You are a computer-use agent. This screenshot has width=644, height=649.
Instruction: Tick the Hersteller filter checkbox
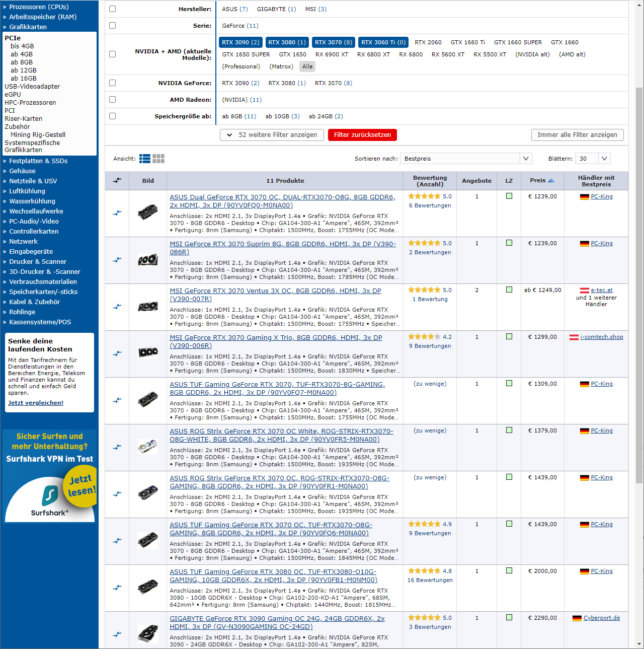tap(113, 9)
